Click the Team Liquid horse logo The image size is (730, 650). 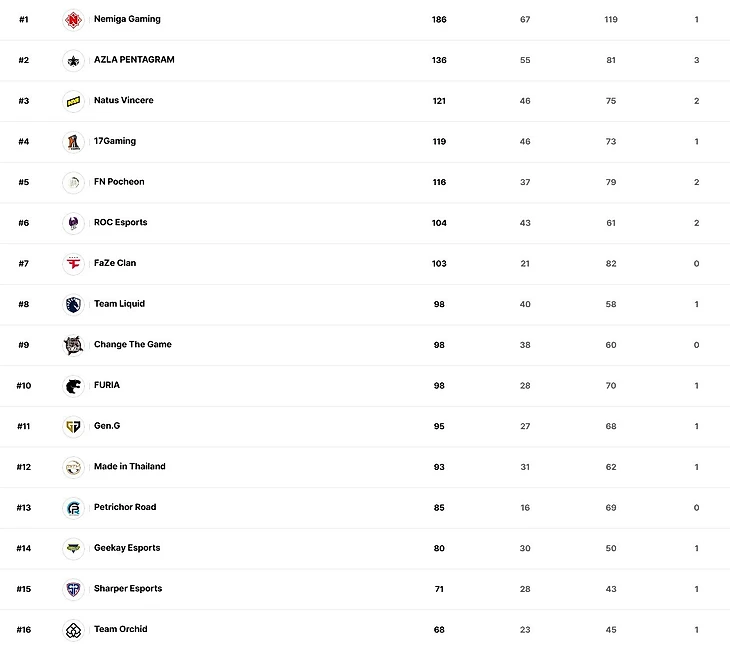click(73, 304)
